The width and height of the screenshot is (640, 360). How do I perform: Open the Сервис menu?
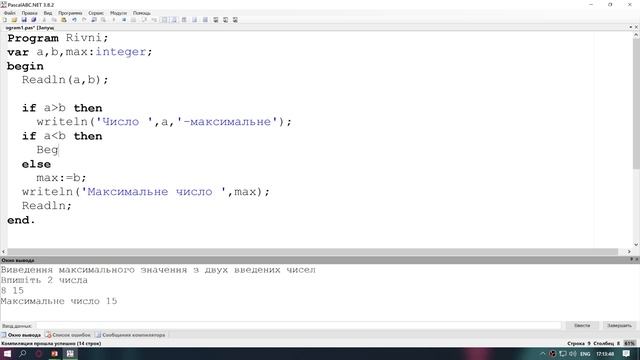click(x=96, y=13)
